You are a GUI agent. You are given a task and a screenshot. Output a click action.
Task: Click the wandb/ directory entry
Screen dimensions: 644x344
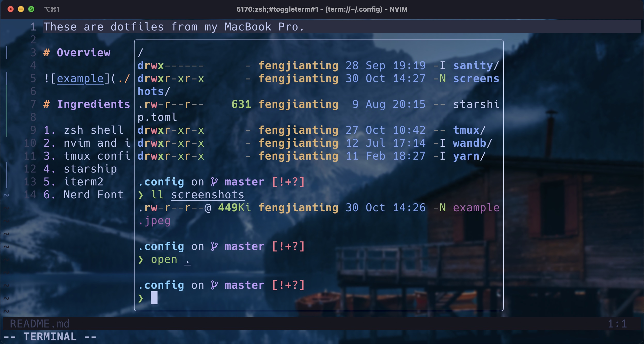coord(472,143)
